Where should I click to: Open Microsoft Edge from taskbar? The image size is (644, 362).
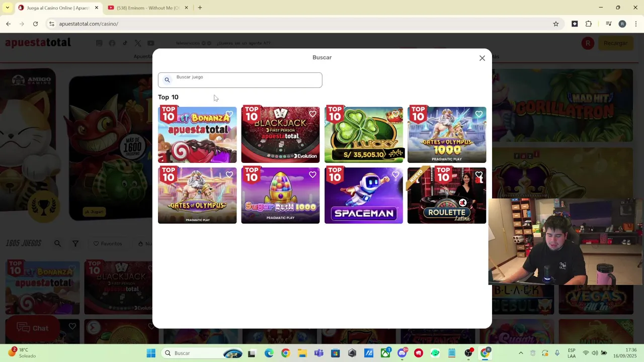click(269, 353)
